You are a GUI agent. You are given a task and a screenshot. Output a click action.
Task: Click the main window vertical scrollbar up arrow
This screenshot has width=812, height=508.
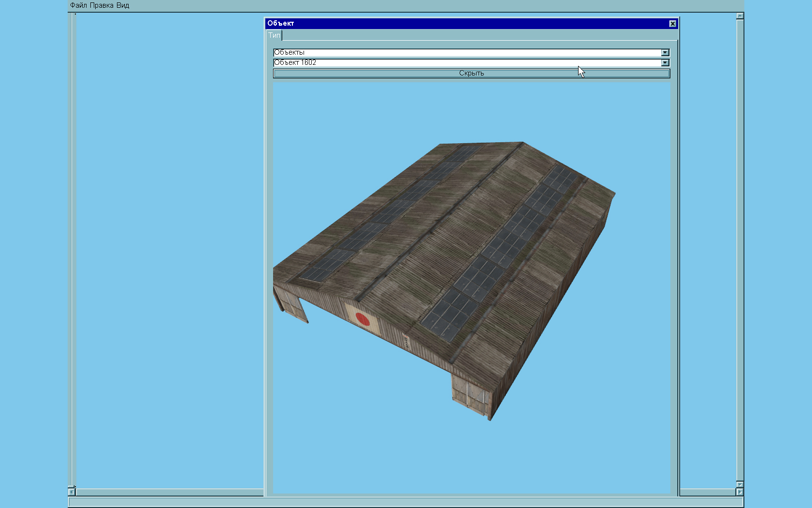pos(739,16)
